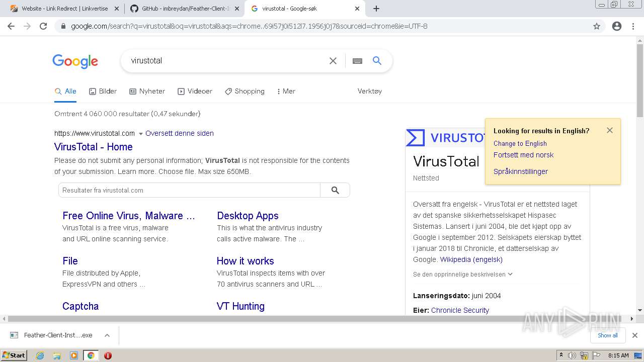Open the 'Desktop Apps' sitelink

coord(248,216)
